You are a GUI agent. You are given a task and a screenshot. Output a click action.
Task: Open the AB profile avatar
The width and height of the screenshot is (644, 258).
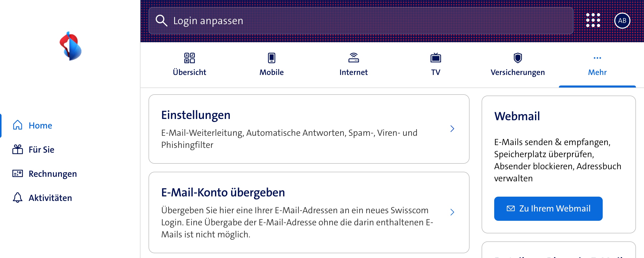coord(622,21)
